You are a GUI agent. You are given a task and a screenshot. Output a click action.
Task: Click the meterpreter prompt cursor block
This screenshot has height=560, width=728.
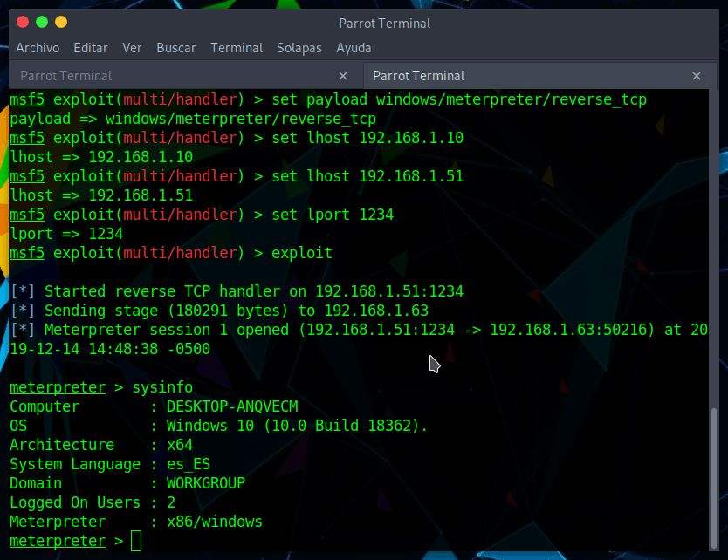pos(136,541)
